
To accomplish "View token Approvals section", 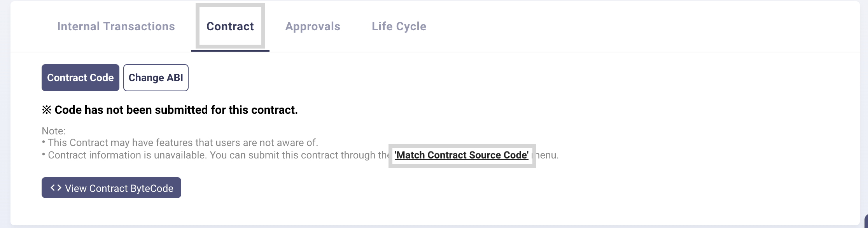I will tap(313, 26).
